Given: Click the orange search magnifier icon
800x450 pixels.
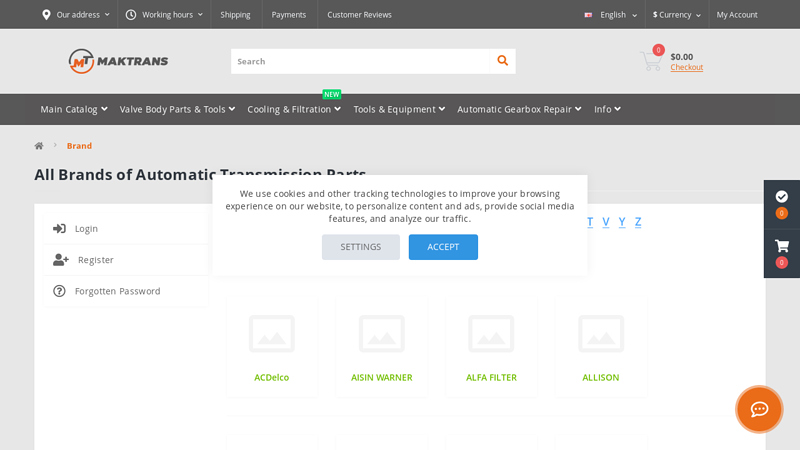Looking at the screenshot, I should pyautogui.click(x=502, y=61).
